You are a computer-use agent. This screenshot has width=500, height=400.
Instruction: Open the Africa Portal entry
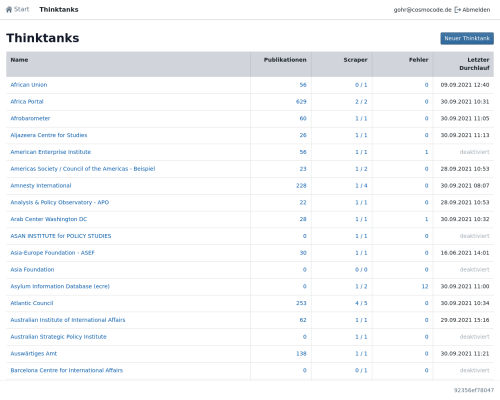tap(27, 101)
